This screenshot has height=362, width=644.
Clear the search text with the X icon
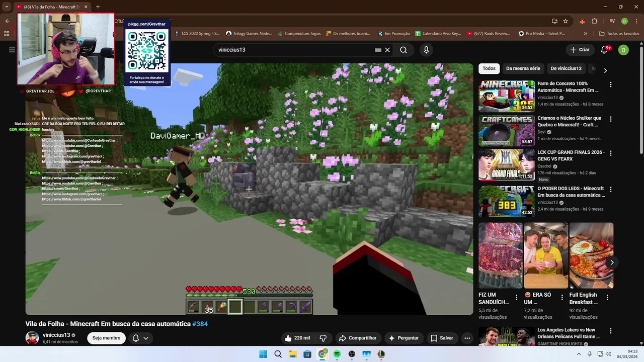coord(387,50)
